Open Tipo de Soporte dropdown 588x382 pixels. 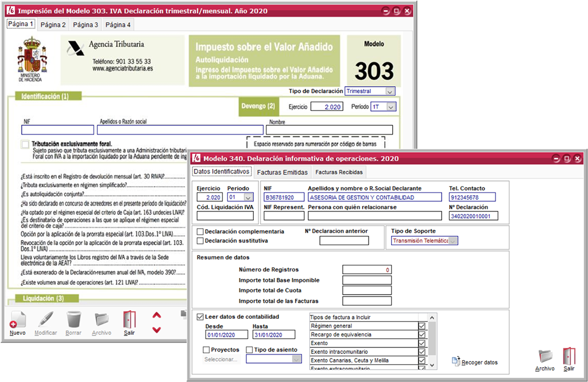452,241
